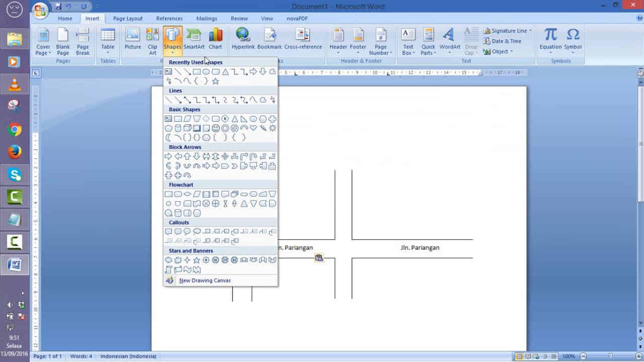The height and width of the screenshot is (362, 644).
Task: Launch Firefox from the taskbar
Action: coord(15,152)
